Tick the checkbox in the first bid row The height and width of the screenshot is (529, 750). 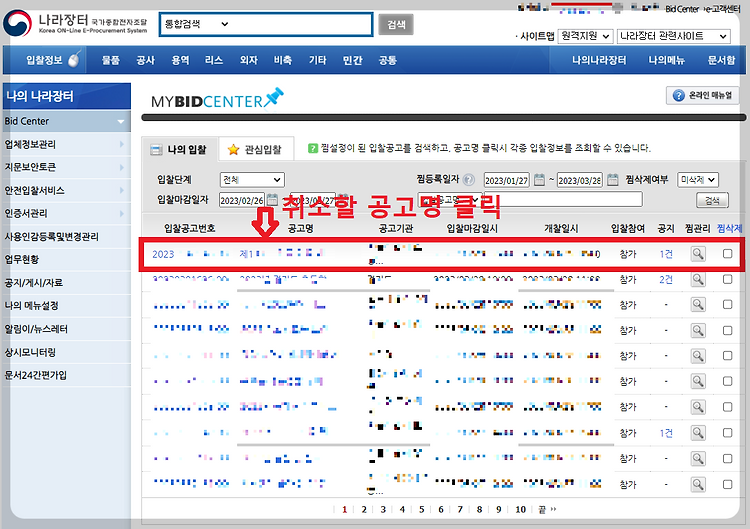tap(728, 253)
